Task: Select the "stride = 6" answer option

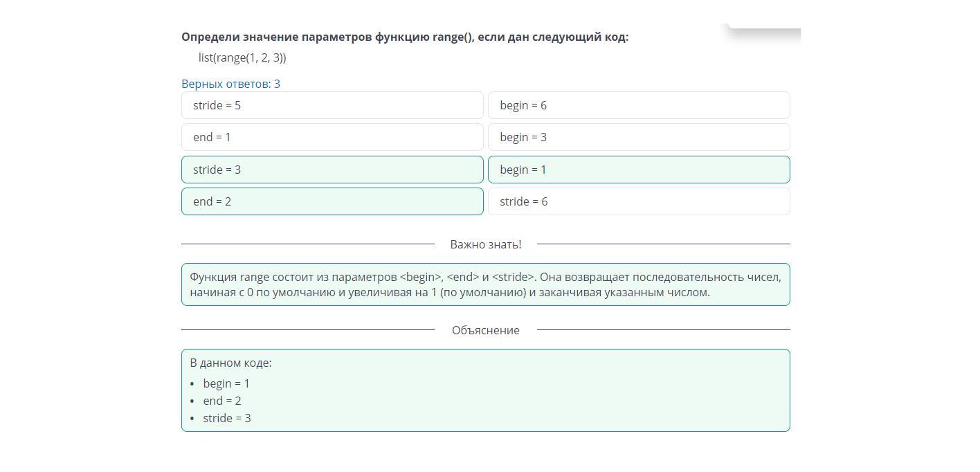Action: tap(639, 201)
